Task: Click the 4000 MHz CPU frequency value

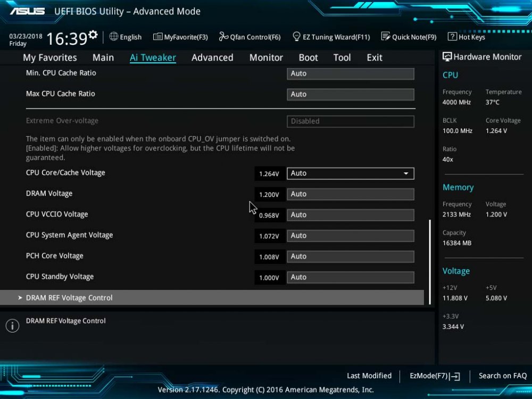Action: pos(456,102)
